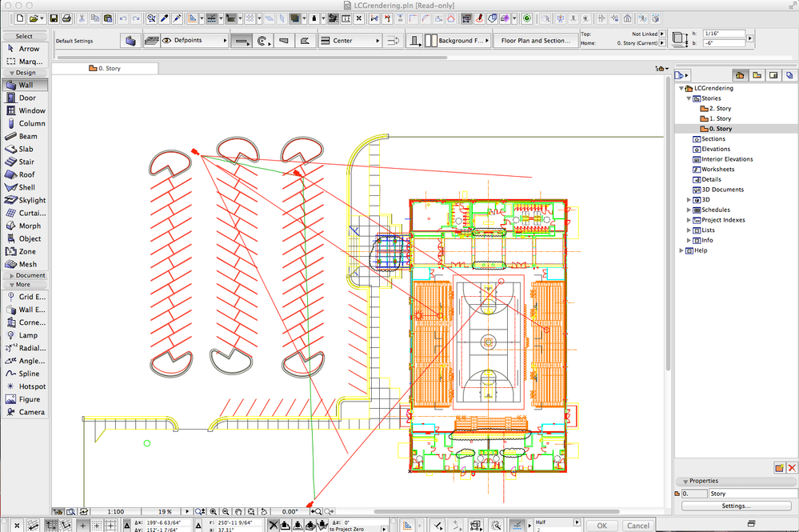Image resolution: width=799 pixels, height=532 pixels.
Task: Create new document with blank page icon
Action: [19, 18]
